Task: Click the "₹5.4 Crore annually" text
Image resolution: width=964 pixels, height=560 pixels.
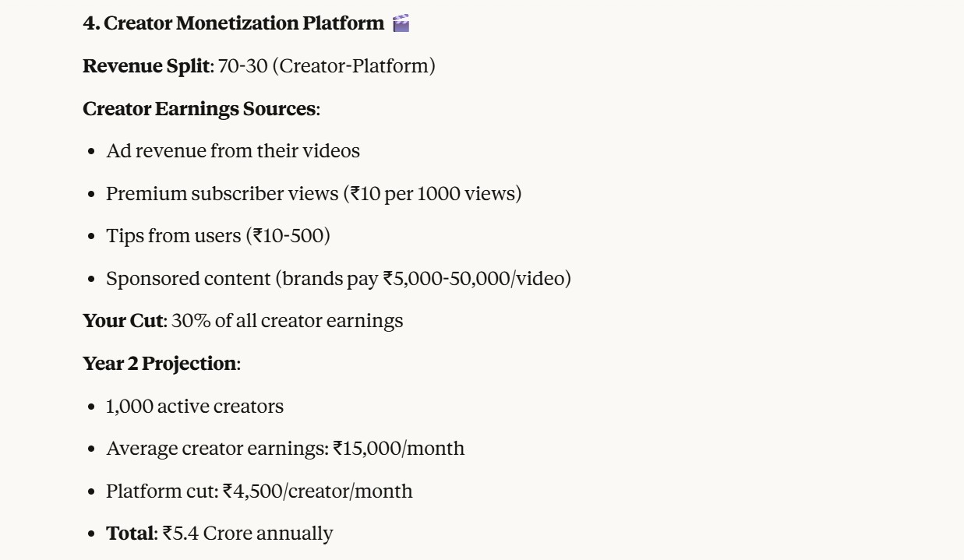Action: [247, 534]
